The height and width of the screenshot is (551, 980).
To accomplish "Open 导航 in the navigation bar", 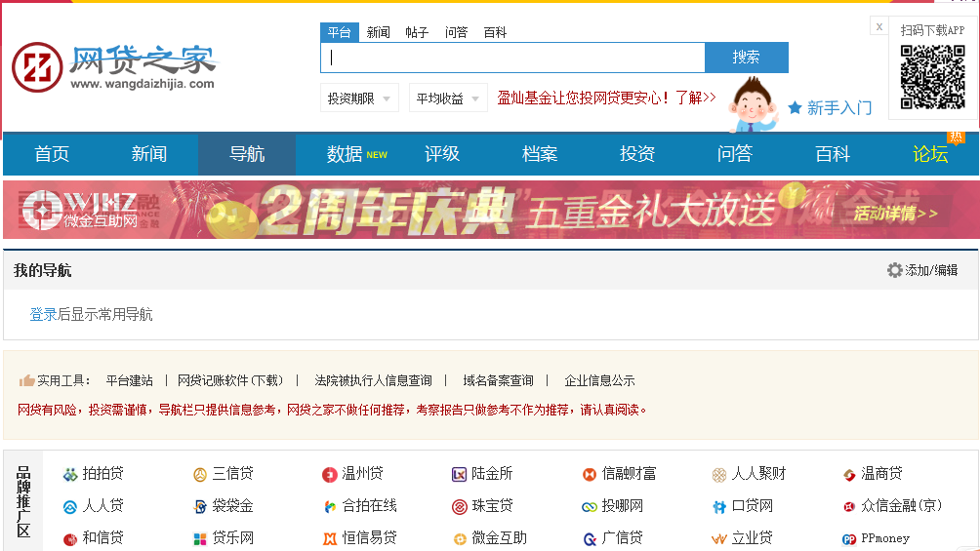I will tap(247, 154).
